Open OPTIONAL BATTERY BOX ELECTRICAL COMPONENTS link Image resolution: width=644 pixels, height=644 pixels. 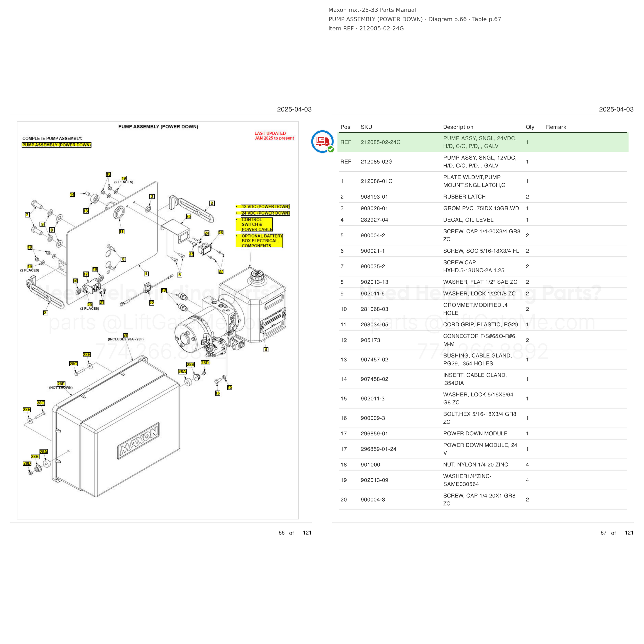262,241
